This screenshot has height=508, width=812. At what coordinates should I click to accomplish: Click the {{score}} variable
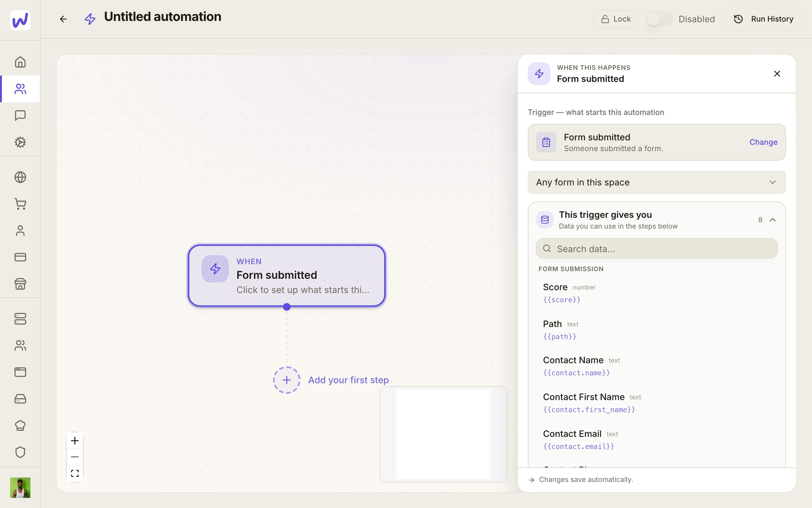[x=562, y=300]
